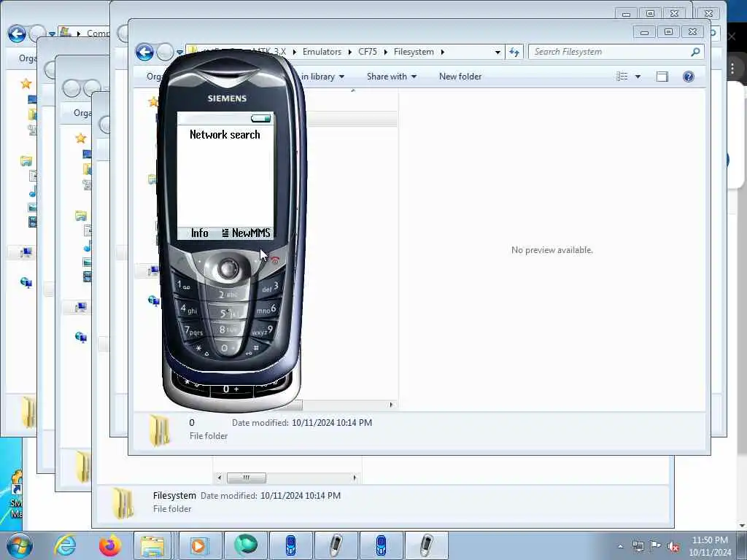Click Filesystem folder icon in rear details pane

click(124, 503)
